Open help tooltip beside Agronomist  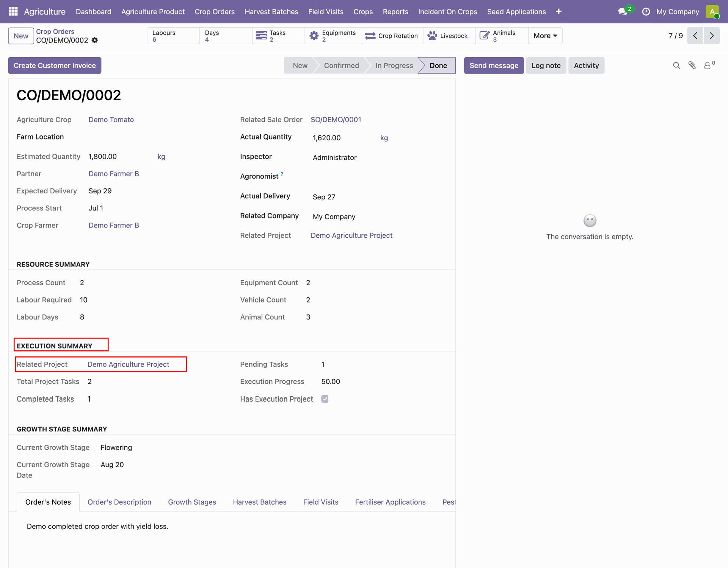coord(282,174)
